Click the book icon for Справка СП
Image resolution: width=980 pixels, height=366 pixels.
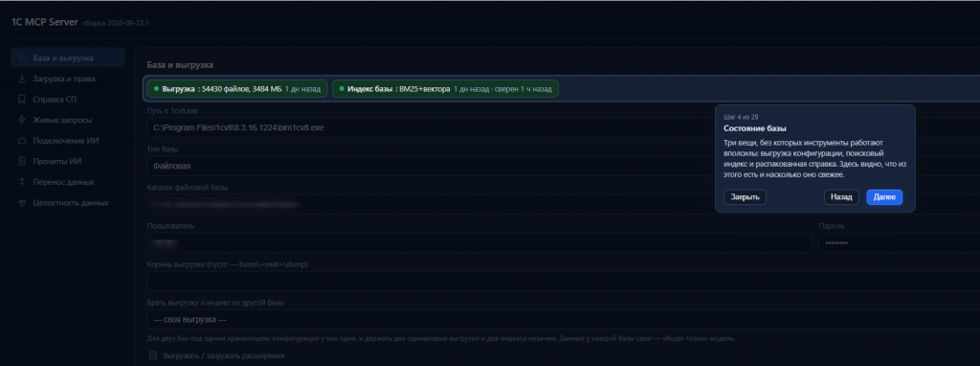point(22,100)
